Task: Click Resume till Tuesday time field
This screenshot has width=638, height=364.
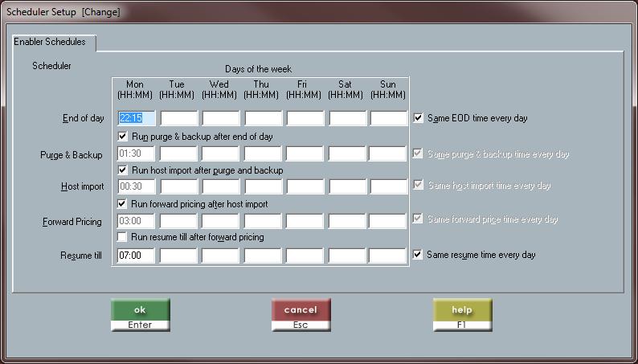Action: (x=178, y=256)
